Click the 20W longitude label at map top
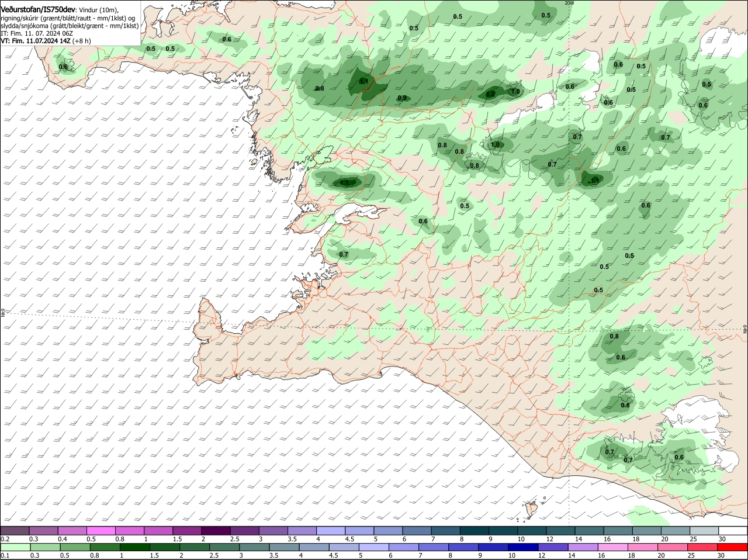The image size is (748, 560). (569, 3)
